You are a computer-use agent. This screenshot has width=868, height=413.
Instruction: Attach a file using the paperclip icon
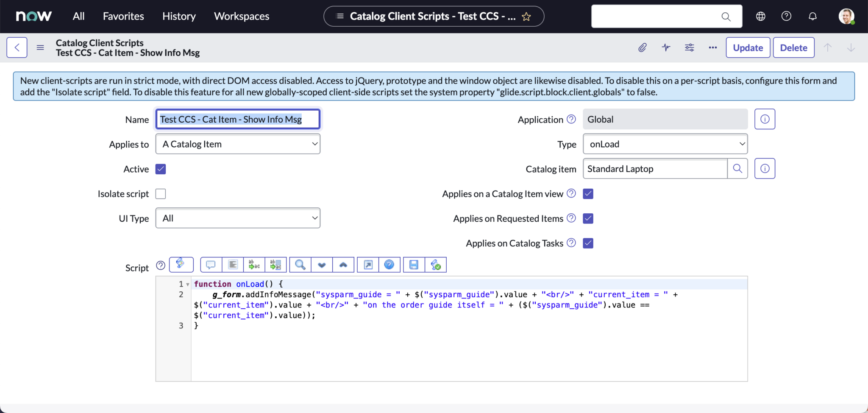coord(642,47)
